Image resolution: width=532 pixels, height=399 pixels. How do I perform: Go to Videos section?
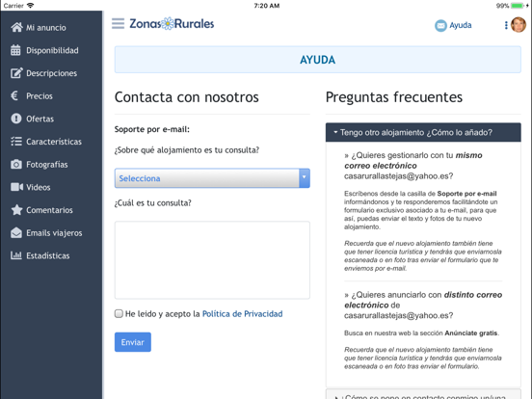[x=39, y=187]
